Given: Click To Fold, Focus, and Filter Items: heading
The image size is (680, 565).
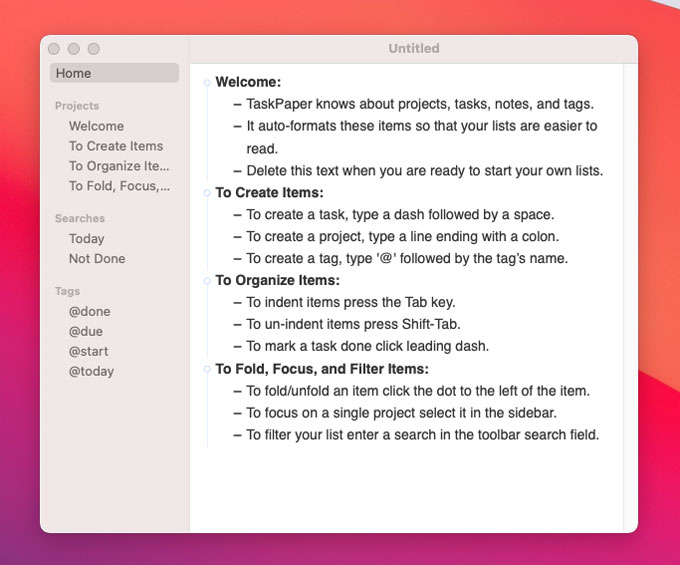Looking at the screenshot, I should click(x=322, y=369).
